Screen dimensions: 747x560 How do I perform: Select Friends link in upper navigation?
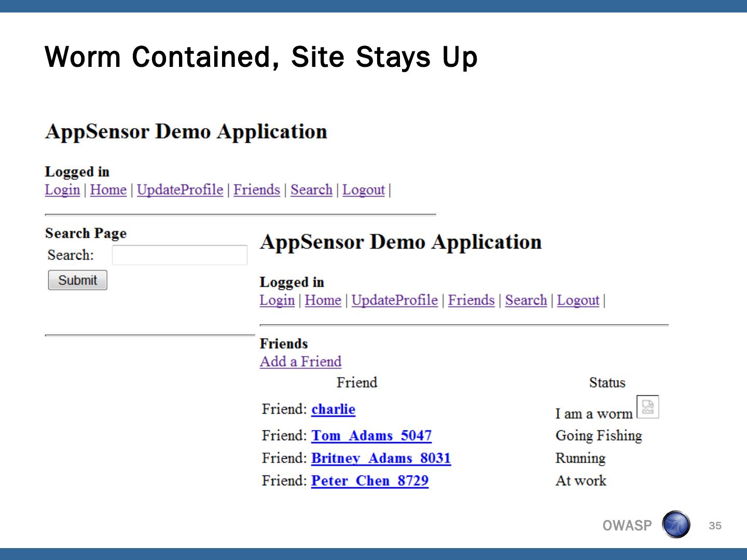[256, 190]
